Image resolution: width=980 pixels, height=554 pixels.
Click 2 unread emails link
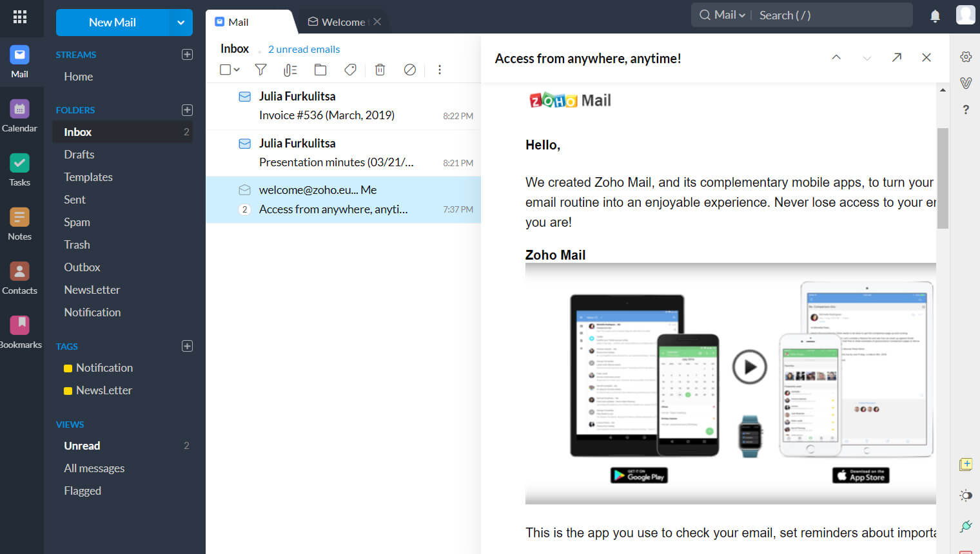pos(304,50)
